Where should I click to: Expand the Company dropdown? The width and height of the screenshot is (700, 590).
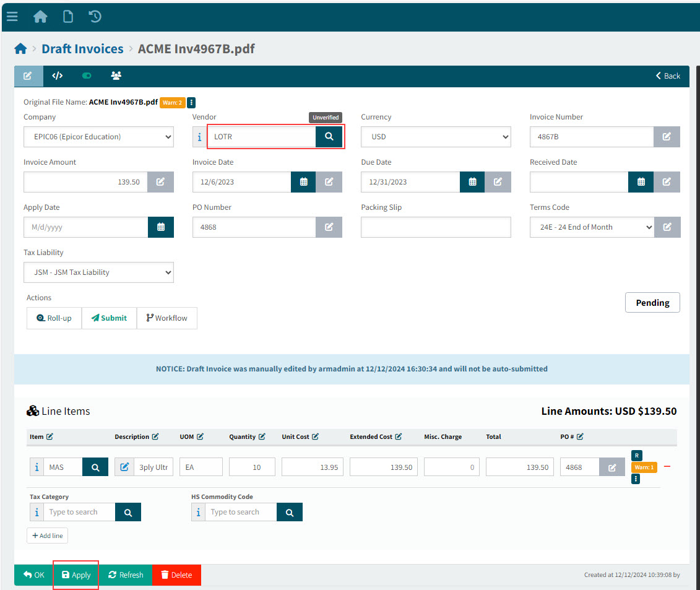click(x=98, y=137)
